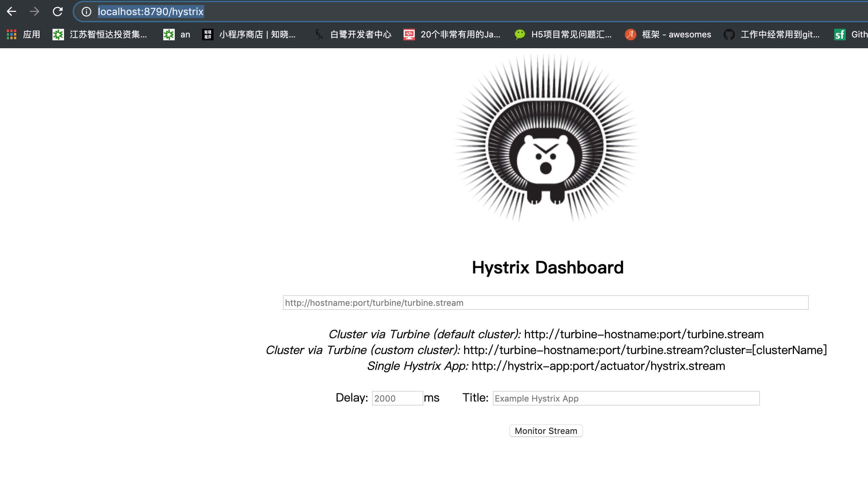The height and width of the screenshot is (485, 868).
Task: Click the turbine stream URL input field
Action: tap(545, 303)
